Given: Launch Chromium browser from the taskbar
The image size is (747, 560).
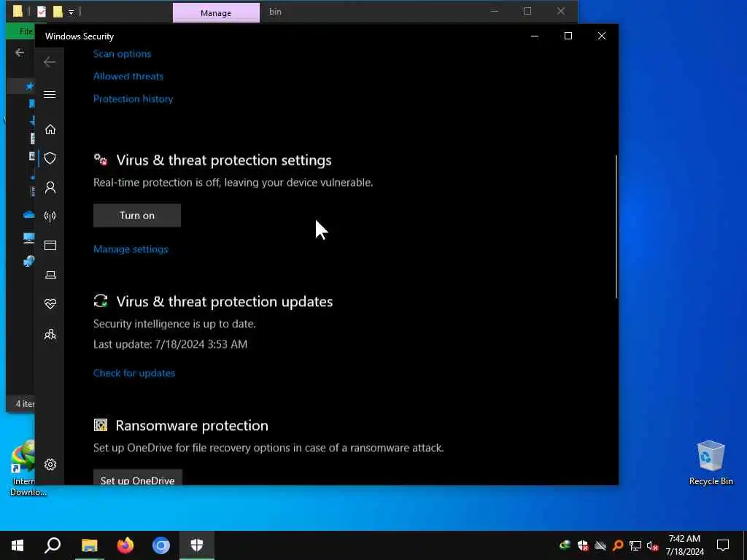Looking at the screenshot, I should [x=161, y=545].
